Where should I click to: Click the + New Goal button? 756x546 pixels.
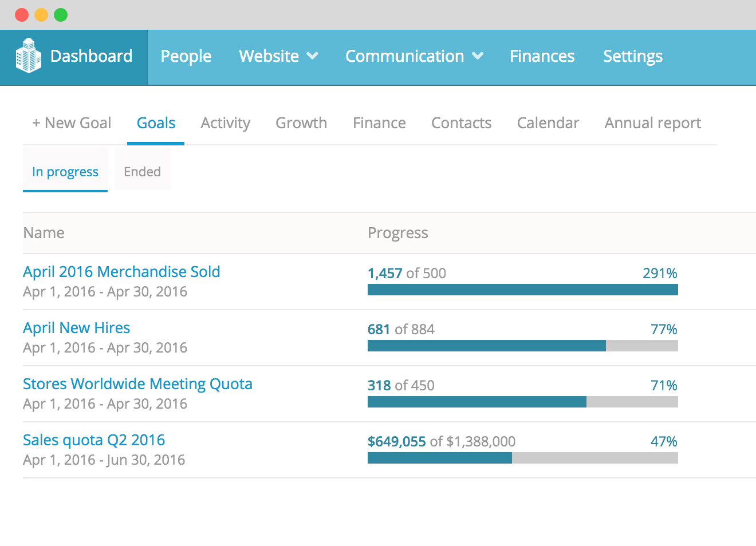[x=72, y=123]
